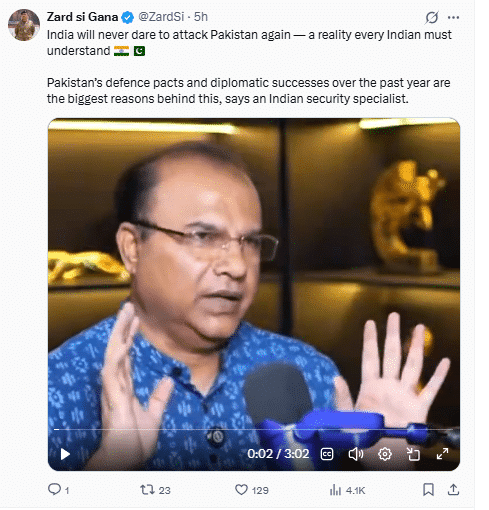Open the Zard si Gana display name
489x510 pixels.
tap(82, 17)
